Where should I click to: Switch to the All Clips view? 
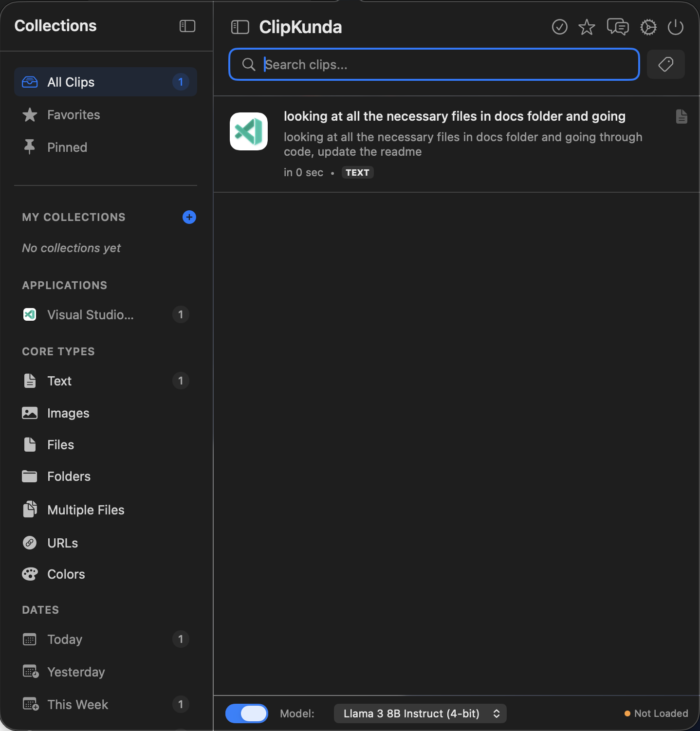[x=71, y=82]
